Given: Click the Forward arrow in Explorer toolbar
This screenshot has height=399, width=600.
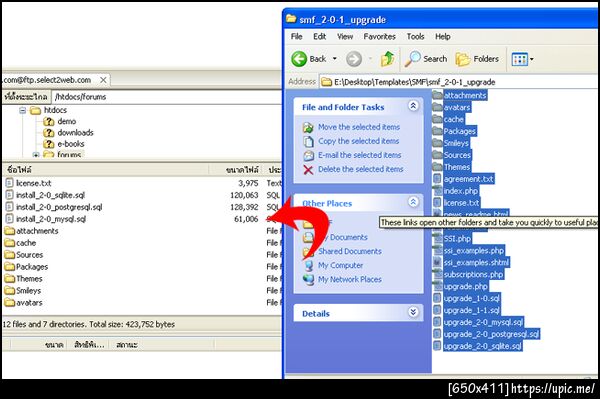Looking at the screenshot, I should tap(354, 59).
